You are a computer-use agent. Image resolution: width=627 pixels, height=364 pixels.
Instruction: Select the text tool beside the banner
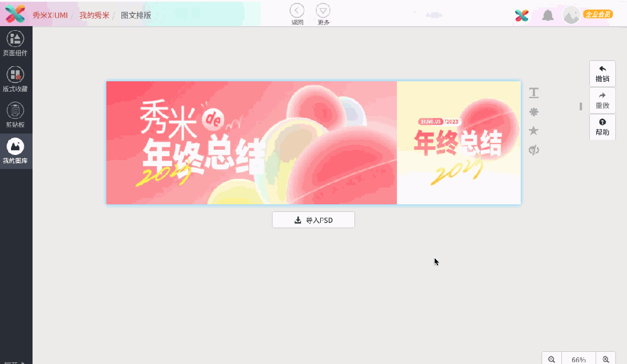coord(533,92)
